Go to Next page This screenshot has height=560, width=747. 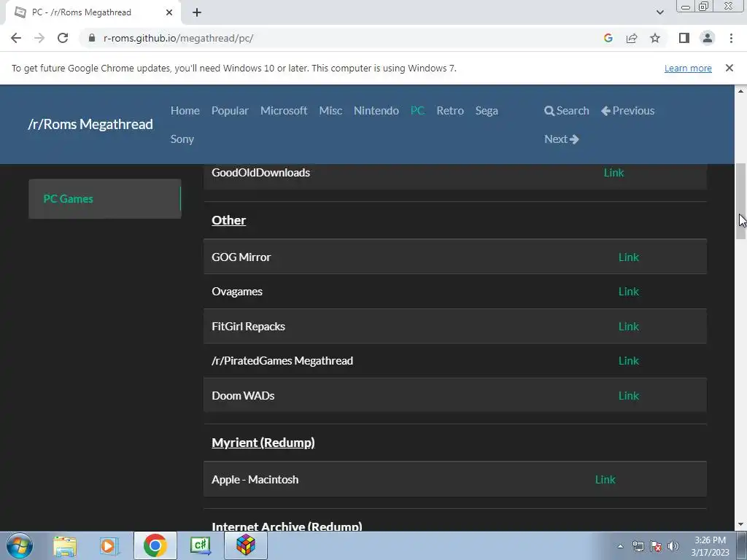562,139
